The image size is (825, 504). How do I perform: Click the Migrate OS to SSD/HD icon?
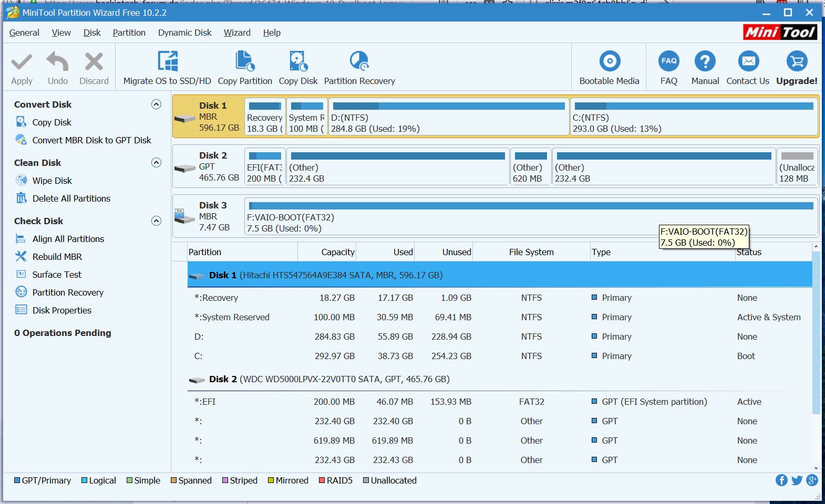tap(168, 62)
